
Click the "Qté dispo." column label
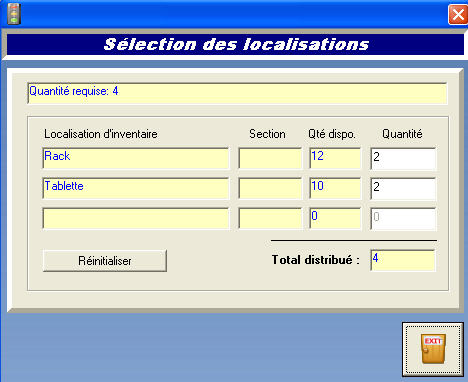(332, 134)
